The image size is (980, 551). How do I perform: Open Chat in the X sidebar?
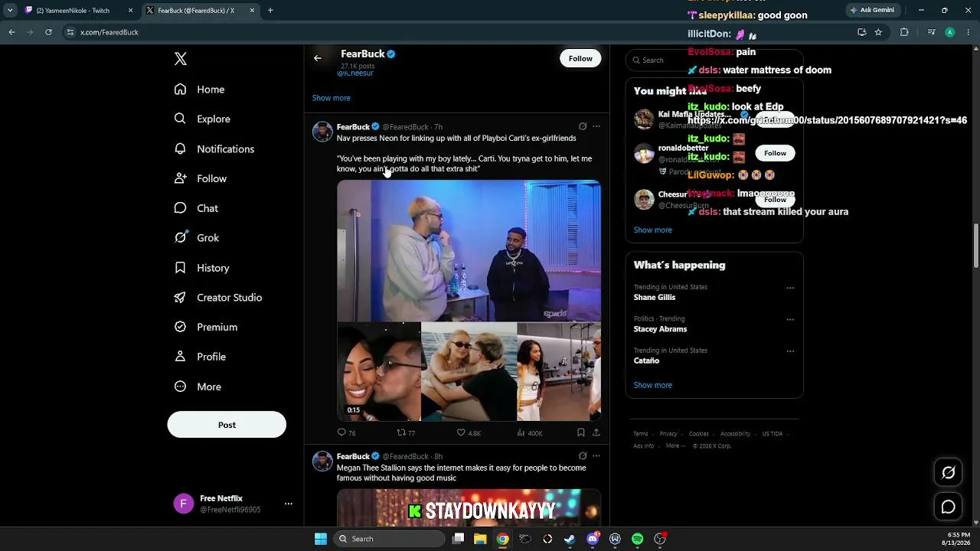(196, 208)
